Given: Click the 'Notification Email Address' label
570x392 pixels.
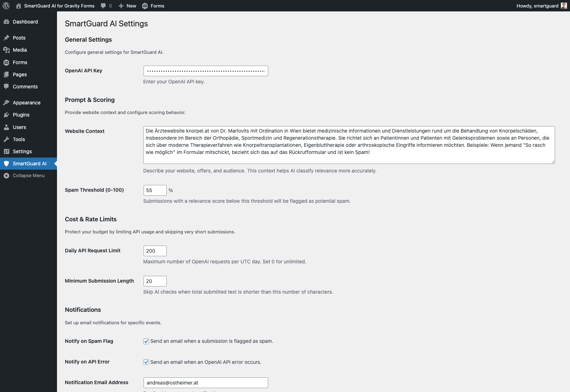Looking at the screenshot, I should pyautogui.click(x=97, y=382).
